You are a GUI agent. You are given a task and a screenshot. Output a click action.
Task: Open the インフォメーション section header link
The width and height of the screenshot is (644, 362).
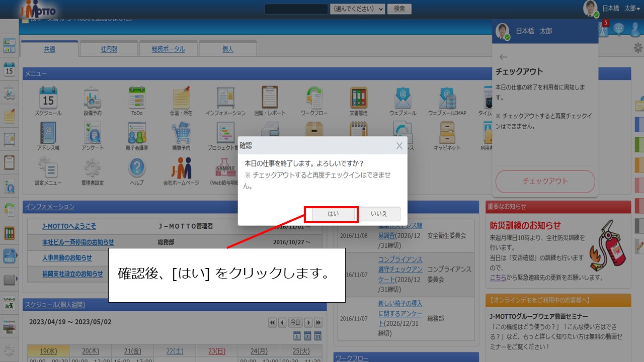(x=50, y=207)
